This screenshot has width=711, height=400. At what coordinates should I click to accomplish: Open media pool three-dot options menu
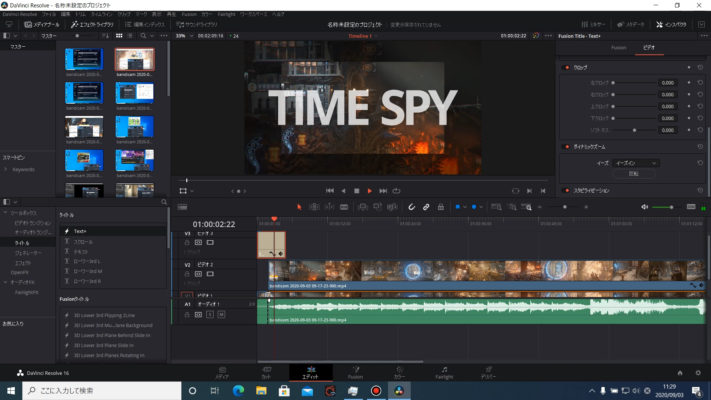(164, 36)
